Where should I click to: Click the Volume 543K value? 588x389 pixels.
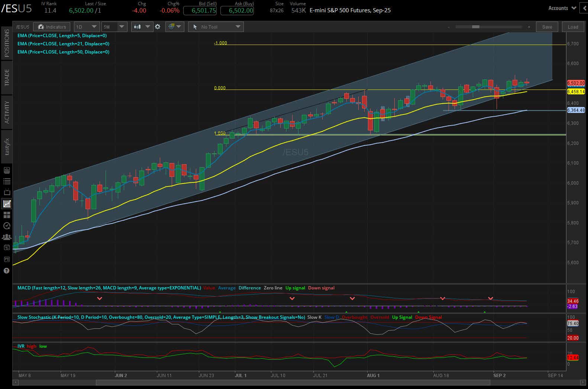[298, 10]
